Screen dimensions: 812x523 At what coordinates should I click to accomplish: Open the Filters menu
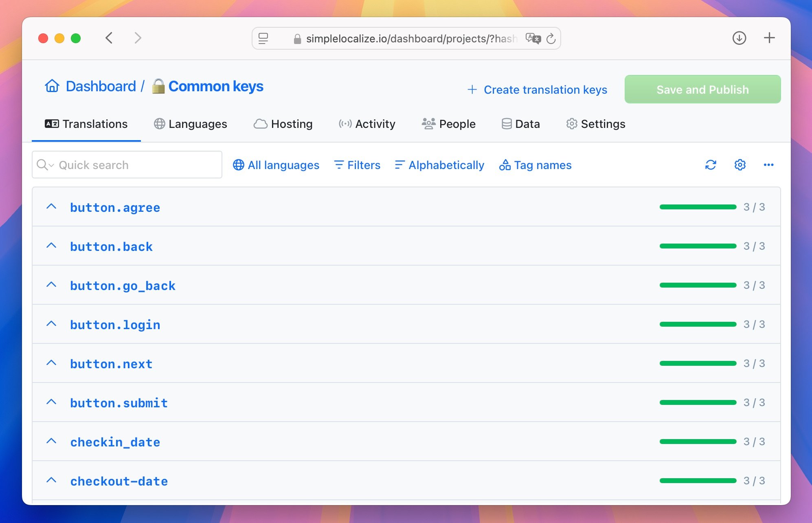(x=357, y=165)
